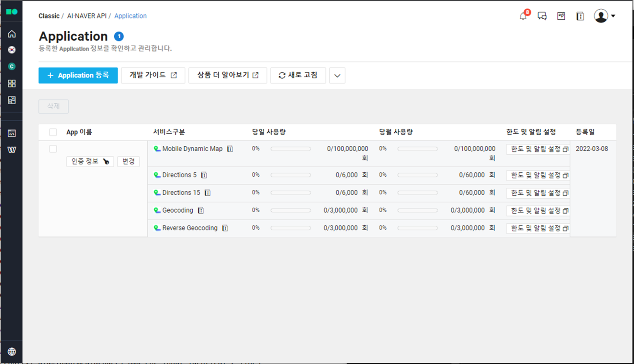
Task: Check the application row checkbox
Action: pos(53,149)
